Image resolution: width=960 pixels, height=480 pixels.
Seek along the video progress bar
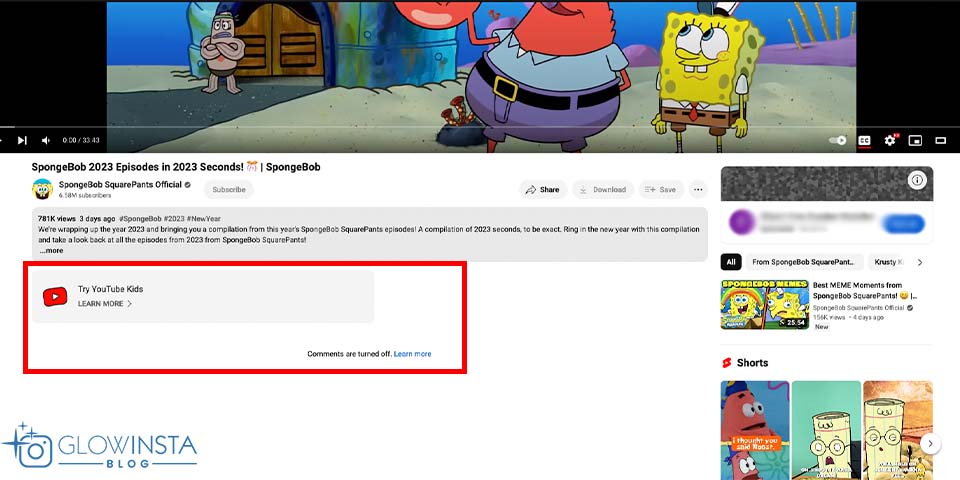coord(480,127)
